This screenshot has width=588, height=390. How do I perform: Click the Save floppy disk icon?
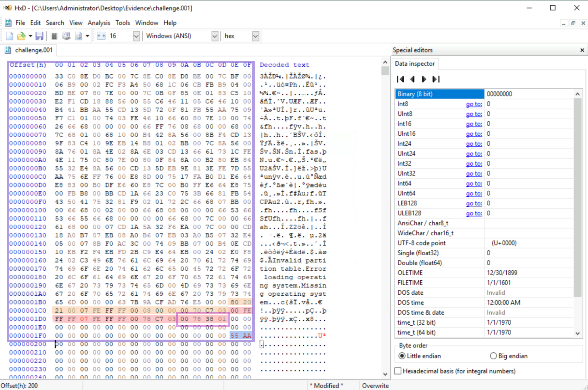pyautogui.click(x=39, y=36)
